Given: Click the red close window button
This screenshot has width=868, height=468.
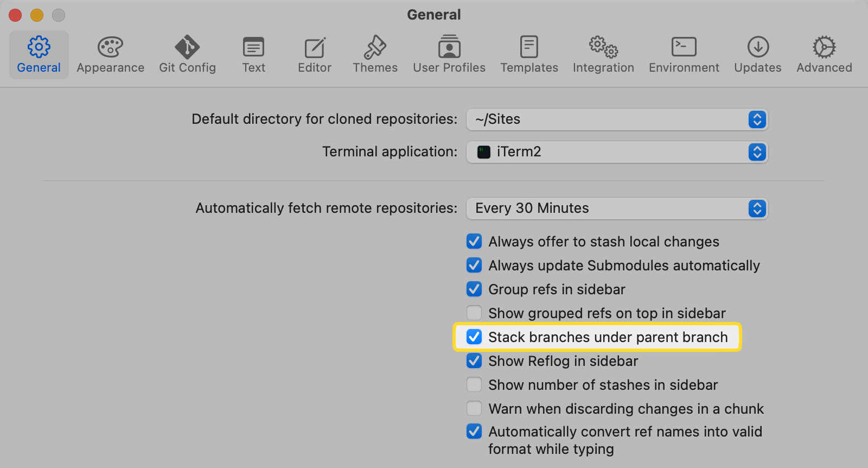Looking at the screenshot, I should pos(15,15).
